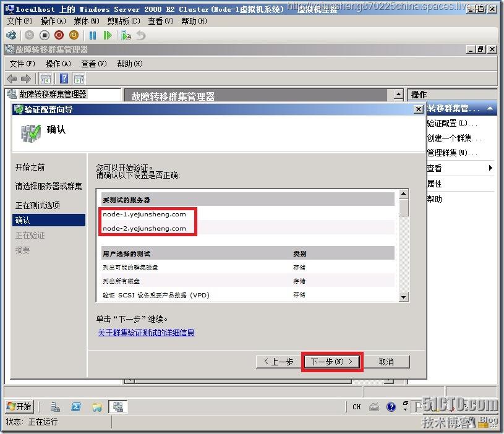Toggle the console tree pane icon
Screen dimensions: 504x434
(45, 79)
